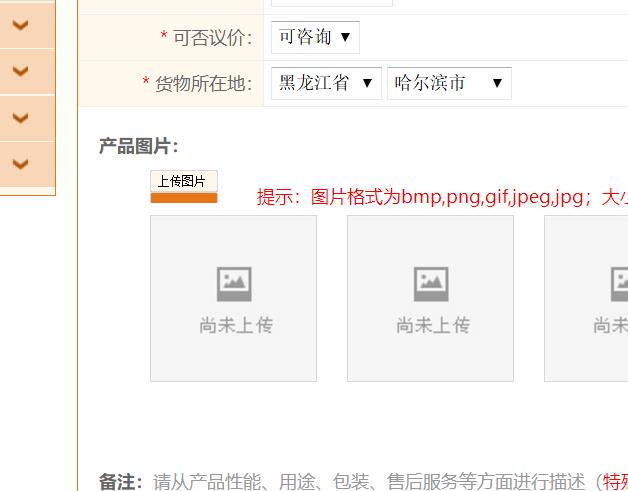
Task: Click the picture icon in the first image slot
Action: 234,285
